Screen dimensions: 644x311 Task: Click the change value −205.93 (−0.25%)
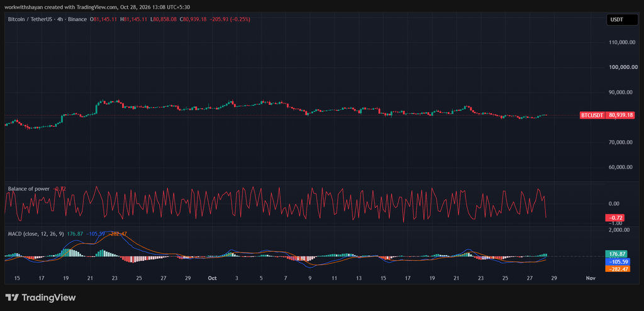(x=230, y=19)
